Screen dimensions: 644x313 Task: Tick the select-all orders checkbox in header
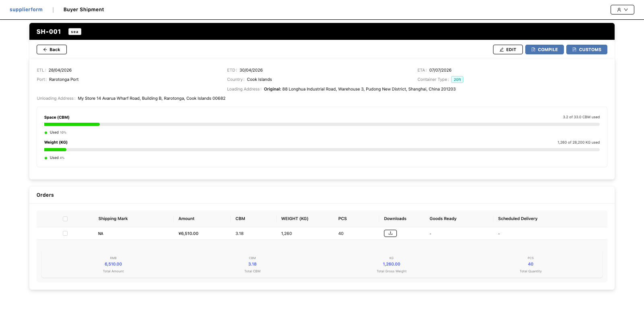tap(65, 219)
